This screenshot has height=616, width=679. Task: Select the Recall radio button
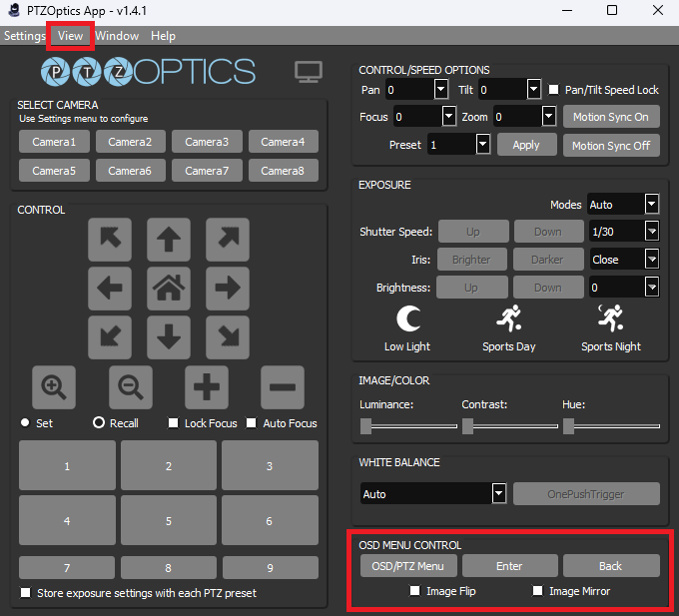click(x=99, y=423)
